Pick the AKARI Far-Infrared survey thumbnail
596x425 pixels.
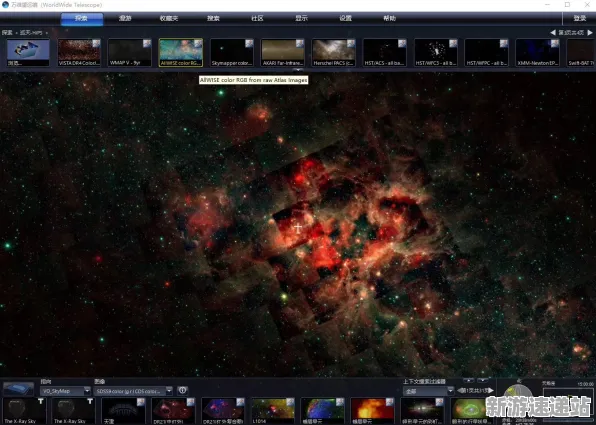[283, 53]
